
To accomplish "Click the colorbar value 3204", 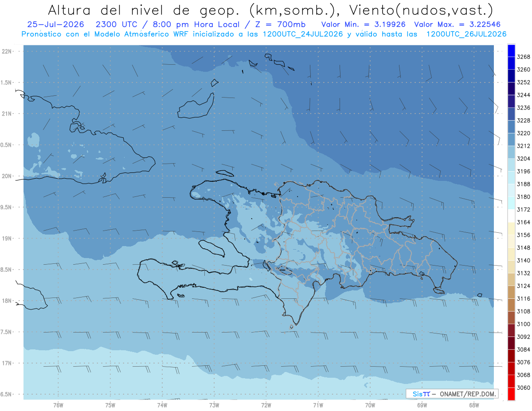I will tap(524, 159).
